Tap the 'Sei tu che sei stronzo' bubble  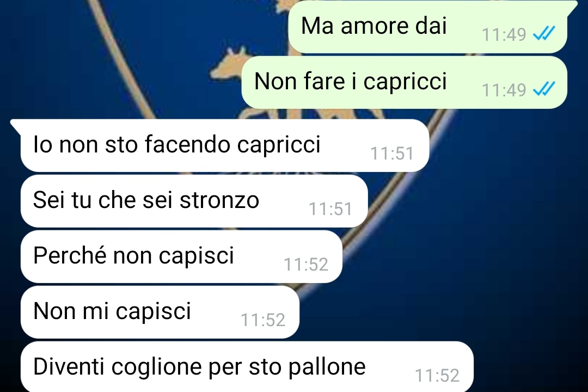click(x=194, y=201)
